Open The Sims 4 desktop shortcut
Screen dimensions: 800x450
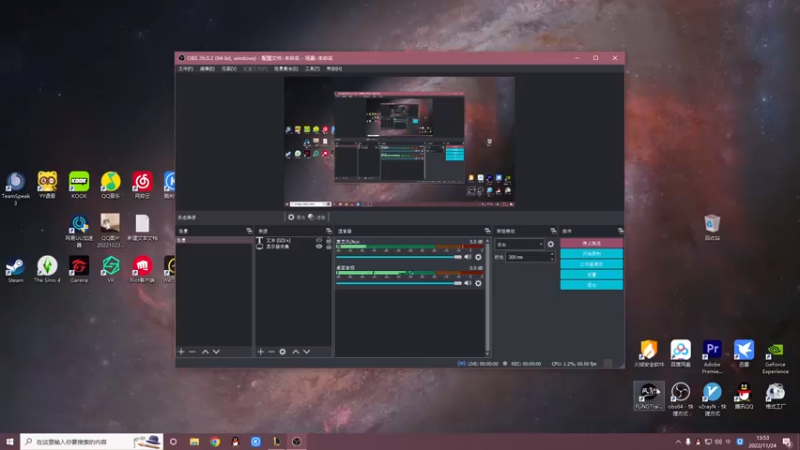47,270
